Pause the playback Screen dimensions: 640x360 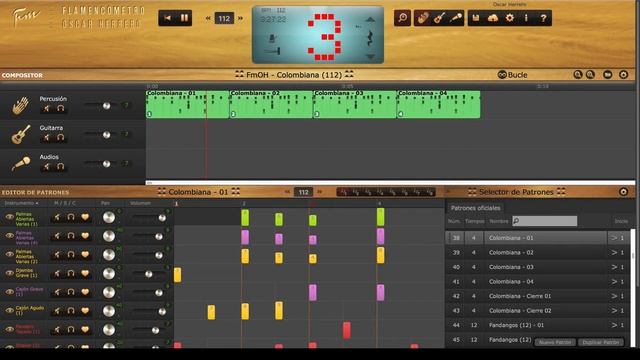184,18
